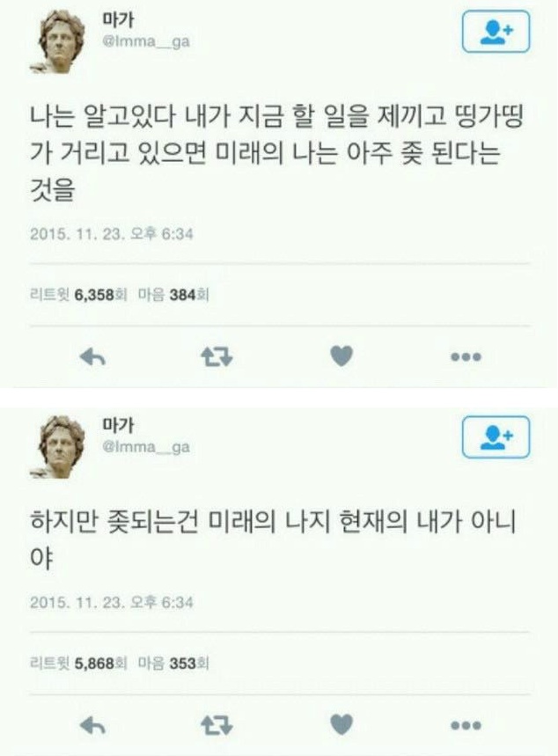
Task: Like the first tweet with heart
Action: point(341,356)
